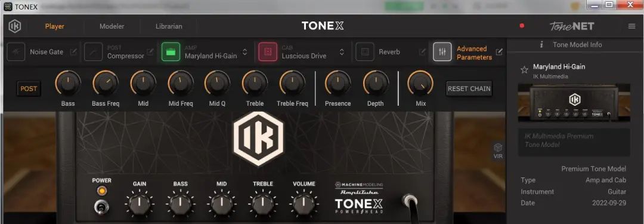644x224 pixels.
Task: Switch to the Librarian tab
Action: coord(169,26)
